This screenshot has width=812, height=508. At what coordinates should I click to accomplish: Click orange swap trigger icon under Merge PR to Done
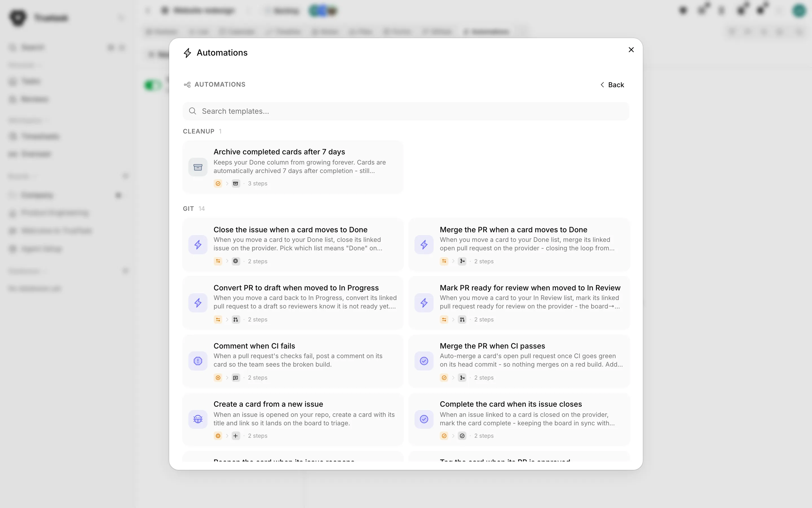pos(444,261)
